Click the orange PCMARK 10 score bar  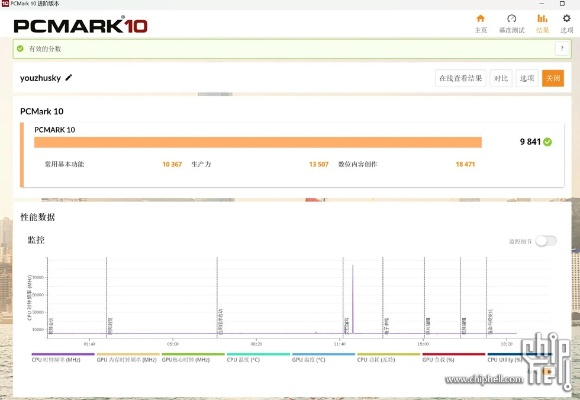[x=258, y=142]
